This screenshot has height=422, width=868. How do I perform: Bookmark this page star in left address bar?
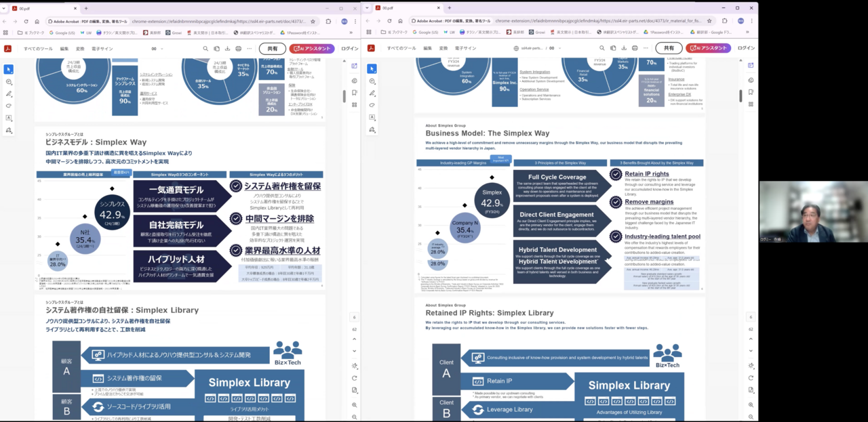point(313,22)
